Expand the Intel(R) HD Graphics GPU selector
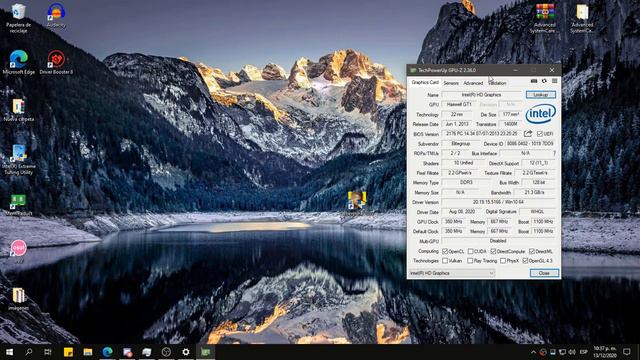 (x=452, y=273)
